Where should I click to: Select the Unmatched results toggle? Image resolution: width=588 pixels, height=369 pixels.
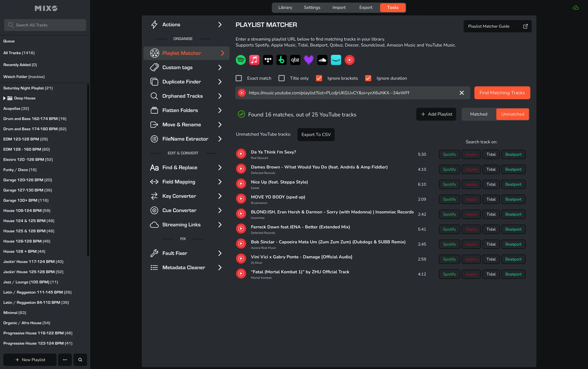point(512,114)
